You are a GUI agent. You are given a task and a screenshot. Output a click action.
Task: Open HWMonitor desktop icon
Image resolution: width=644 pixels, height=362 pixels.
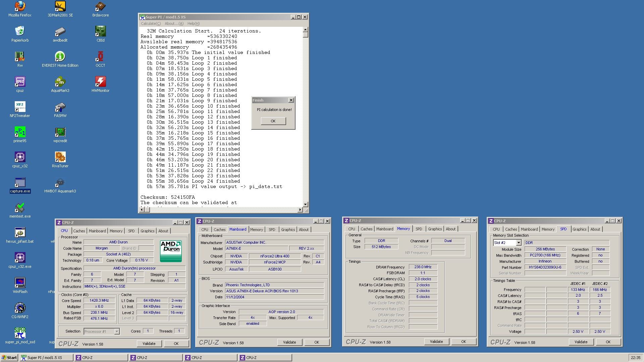tap(100, 84)
